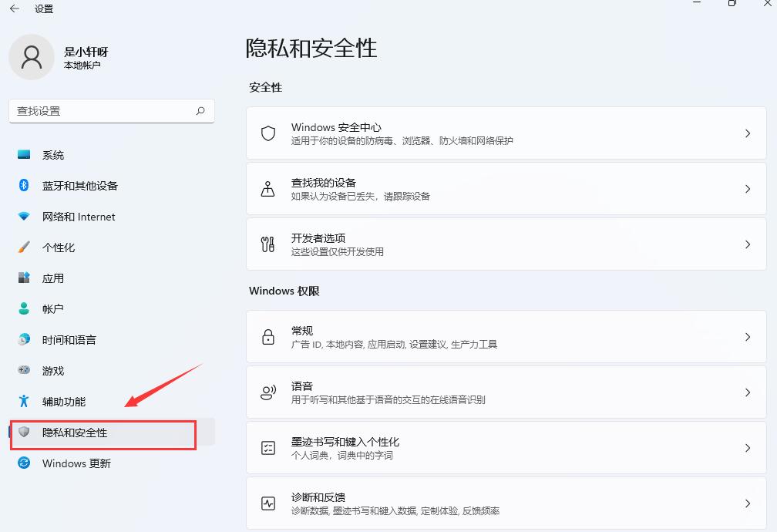Click the shield icon beside Windows 安全中心
This screenshot has width=777, height=532.
click(x=267, y=133)
